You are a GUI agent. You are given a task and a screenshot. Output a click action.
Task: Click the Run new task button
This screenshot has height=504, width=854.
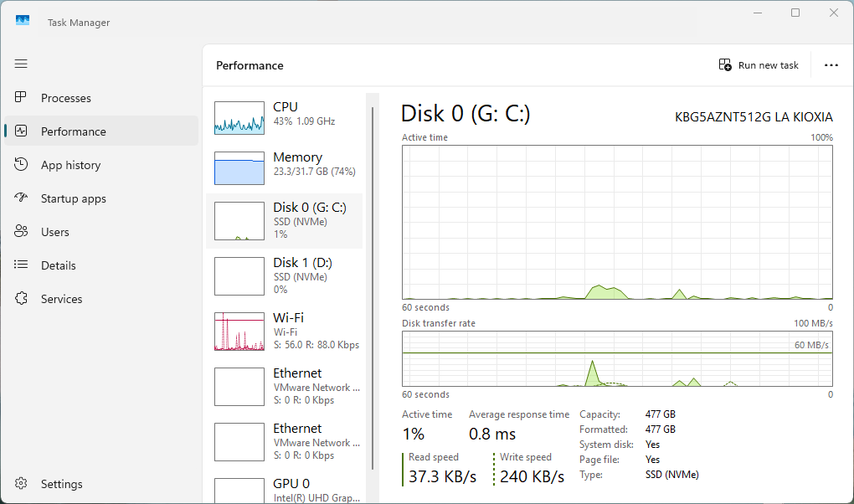pyautogui.click(x=759, y=65)
